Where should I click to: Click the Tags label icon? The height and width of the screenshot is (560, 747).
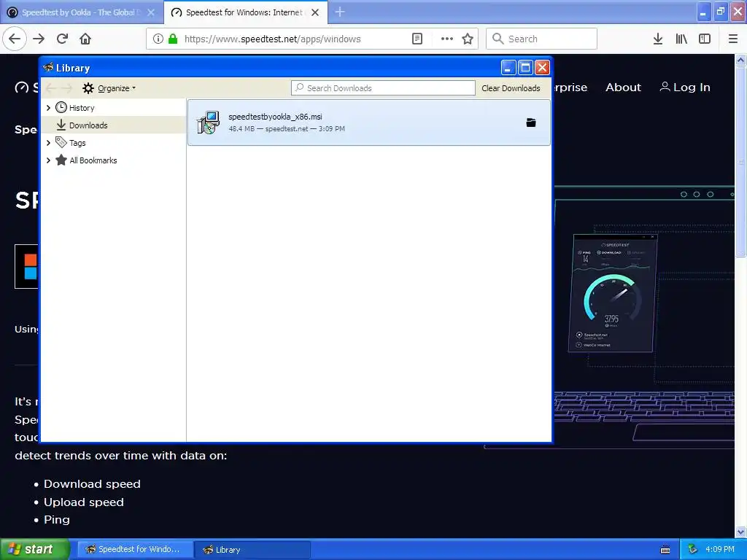point(61,142)
